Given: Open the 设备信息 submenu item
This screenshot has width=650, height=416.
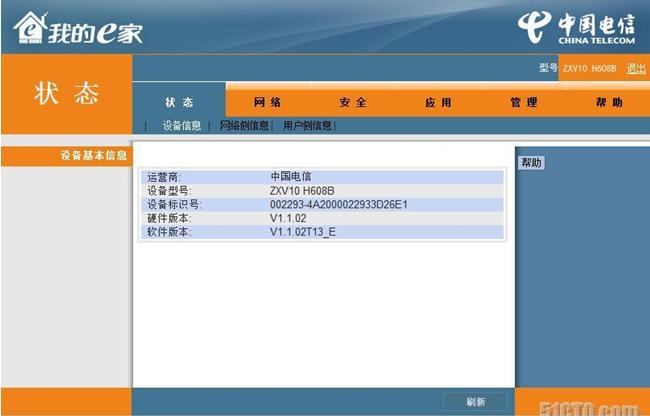Looking at the screenshot, I should point(182,126).
